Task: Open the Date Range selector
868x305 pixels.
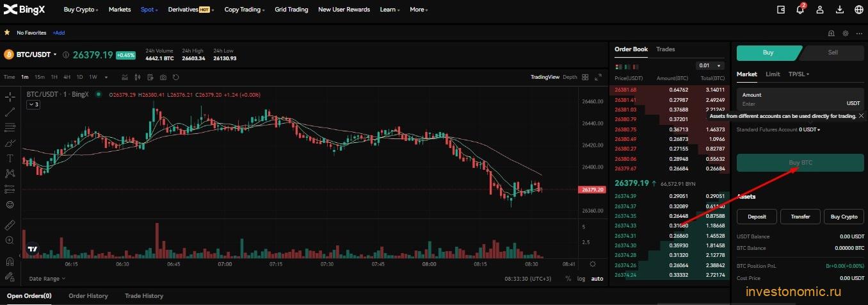Action: click(x=47, y=279)
